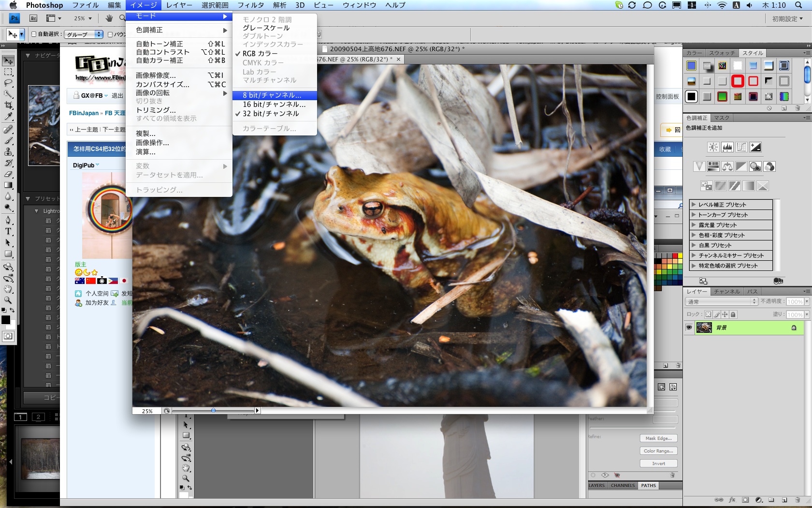The height and width of the screenshot is (508, 812).
Task: Open the フィルタ menu
Action: [250, 5]
